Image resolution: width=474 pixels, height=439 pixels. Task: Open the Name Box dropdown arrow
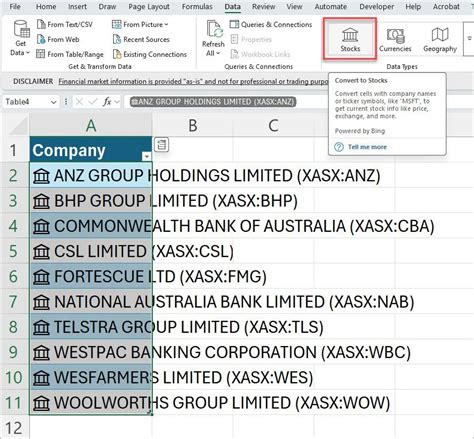coord(53,102)
